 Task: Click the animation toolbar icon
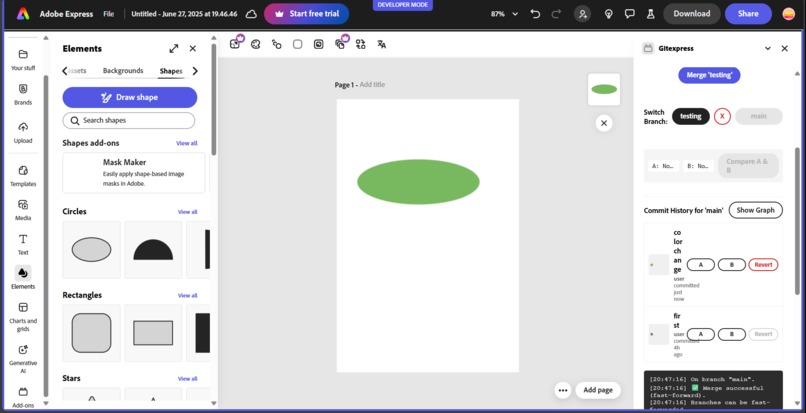[x=277, y=44]
